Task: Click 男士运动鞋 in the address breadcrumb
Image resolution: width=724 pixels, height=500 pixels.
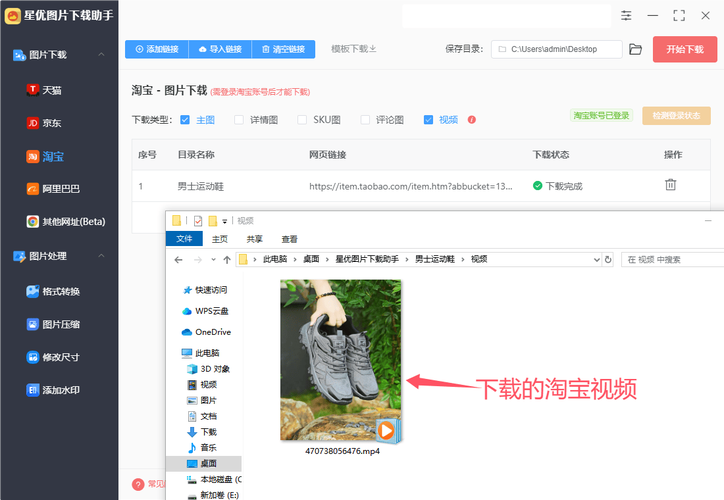Action: [434, 259]
